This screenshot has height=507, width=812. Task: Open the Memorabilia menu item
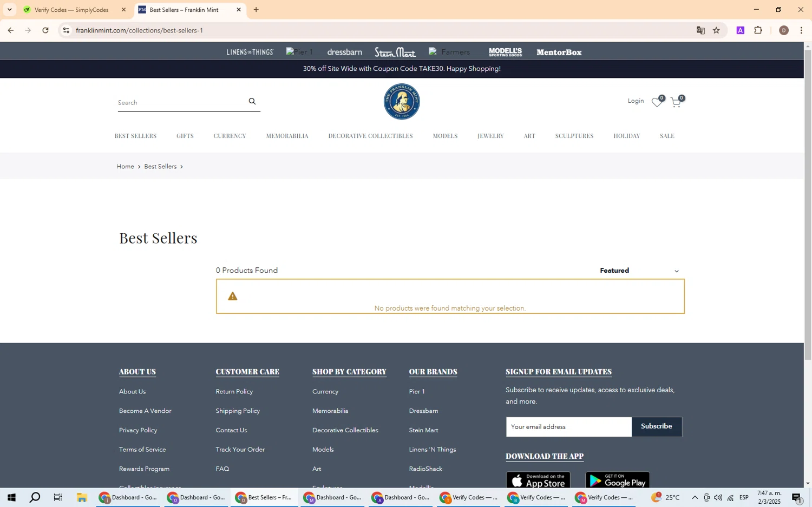[287, 136]
